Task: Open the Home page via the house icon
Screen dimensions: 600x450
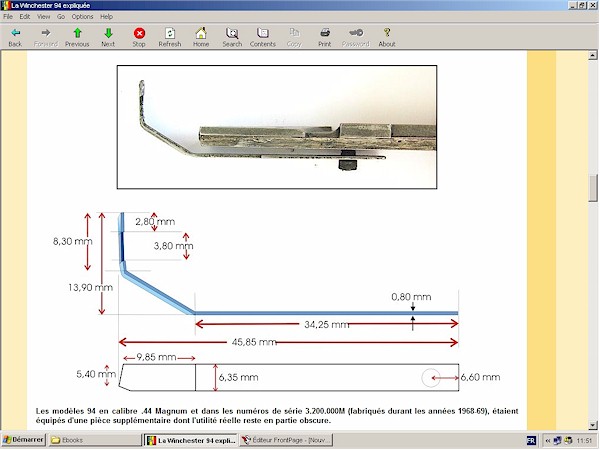Action: click(201, 33)
